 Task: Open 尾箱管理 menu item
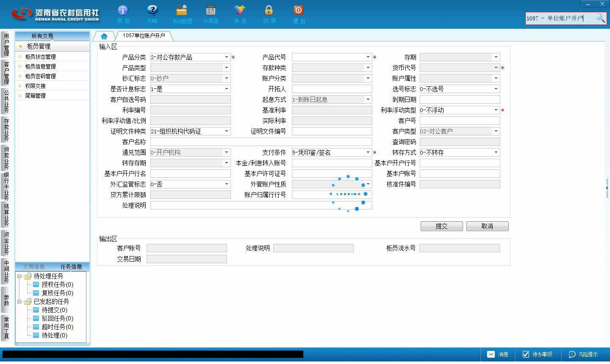click(x=35, y=96)
